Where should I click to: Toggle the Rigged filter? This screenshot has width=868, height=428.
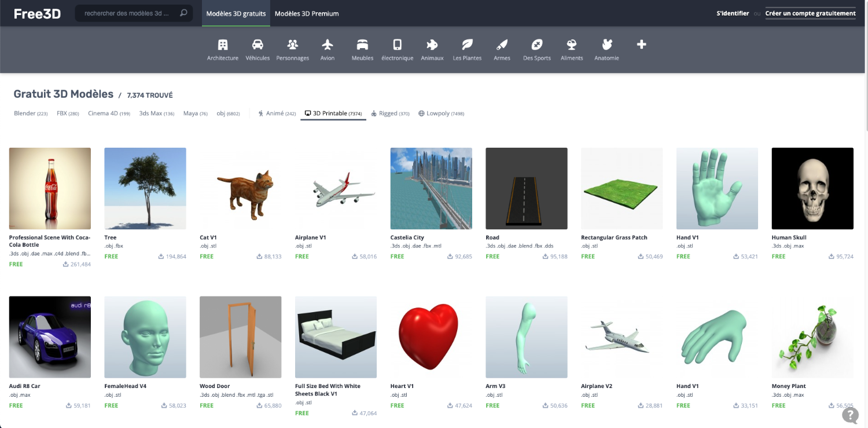coord(390,114)
